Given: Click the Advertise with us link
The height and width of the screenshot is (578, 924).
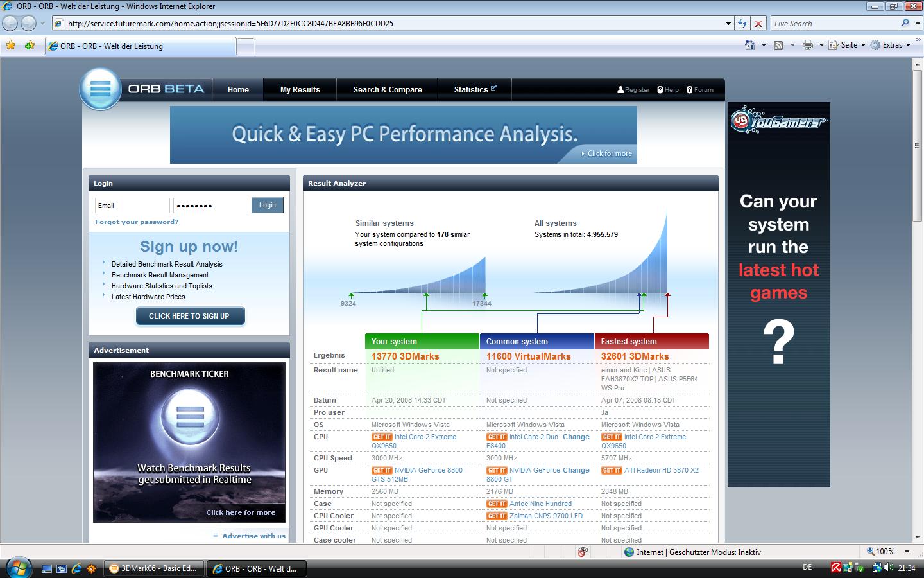Looking at the screenshot, I should point(253,536).
